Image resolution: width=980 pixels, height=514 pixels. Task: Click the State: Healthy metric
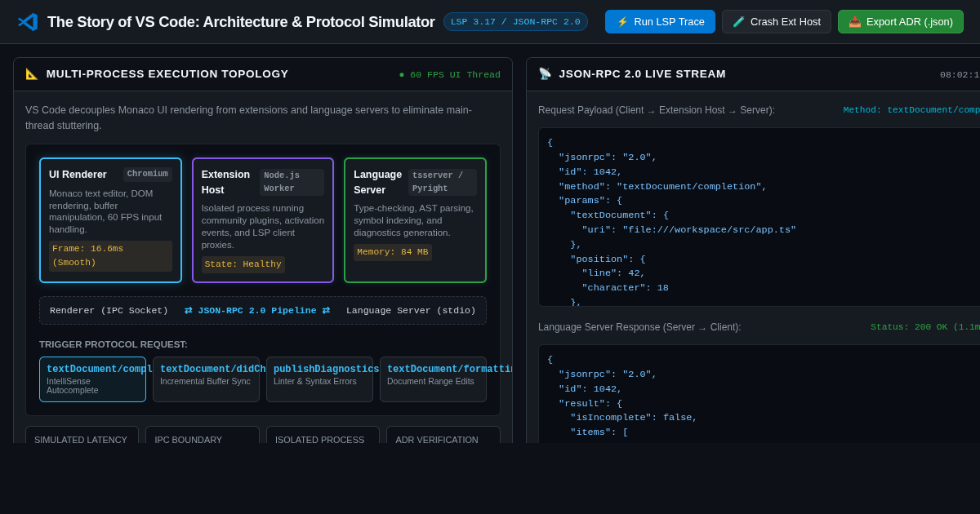coord(243,264)
